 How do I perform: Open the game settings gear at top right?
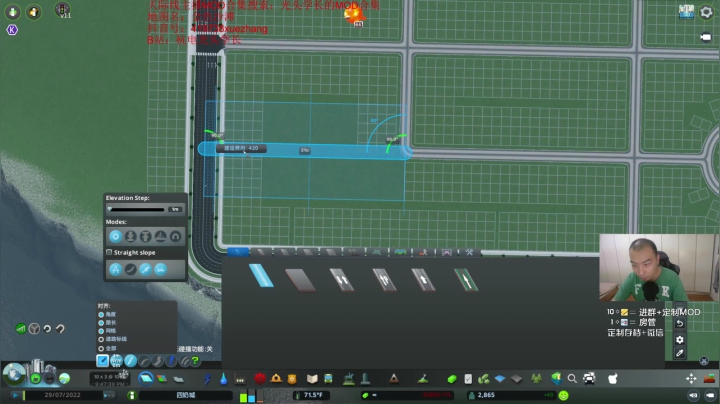tap(706, 12)
